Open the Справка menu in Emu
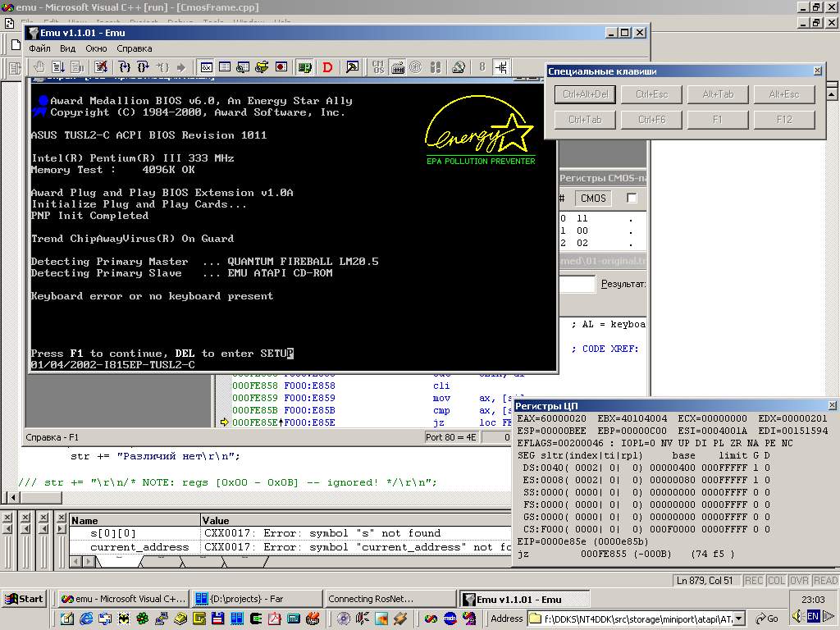Image resolution: width=840 pixels, height=630 pixels. point(135,48)
